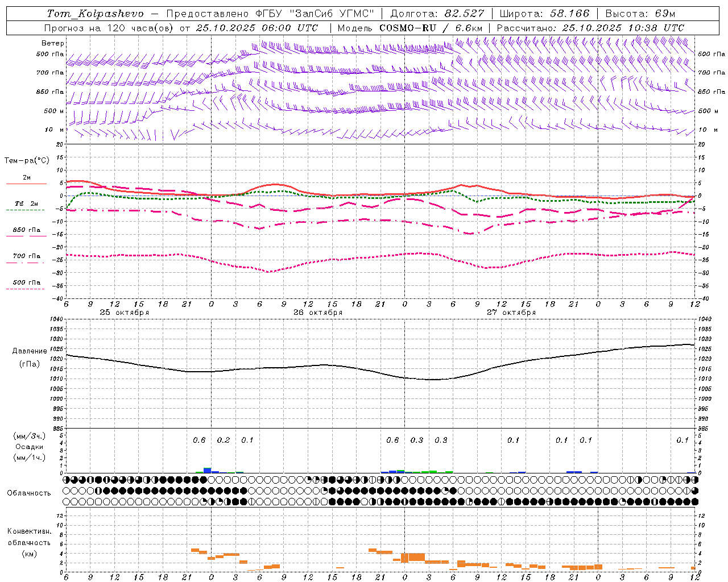Viewport: 728px width, 582px height.
Task: Click the forecast start 25.10.2025 06:00 UTC
Action: coord(257,28)
